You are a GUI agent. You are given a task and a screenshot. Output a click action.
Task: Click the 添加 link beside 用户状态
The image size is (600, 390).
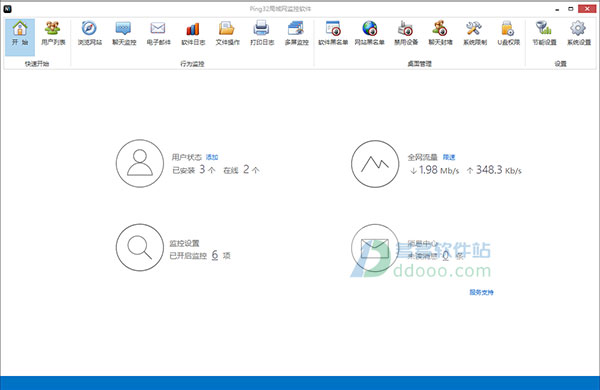pos(212,157)
